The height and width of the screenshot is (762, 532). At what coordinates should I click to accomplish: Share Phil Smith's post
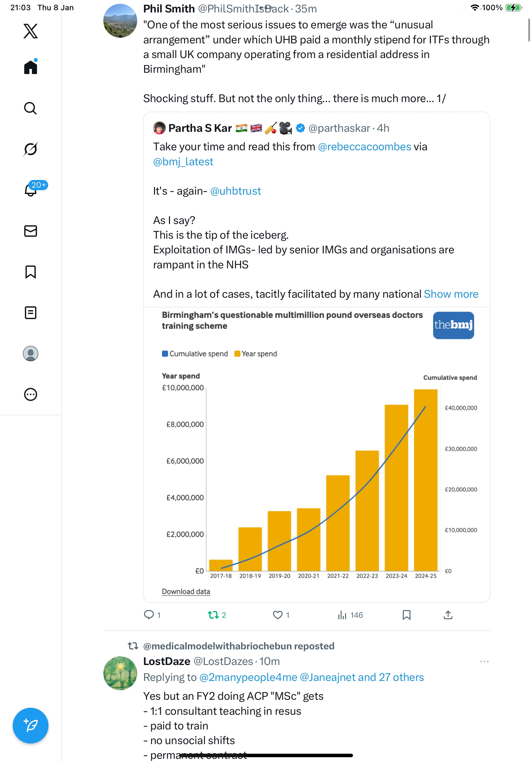click(x=448, y=615)
